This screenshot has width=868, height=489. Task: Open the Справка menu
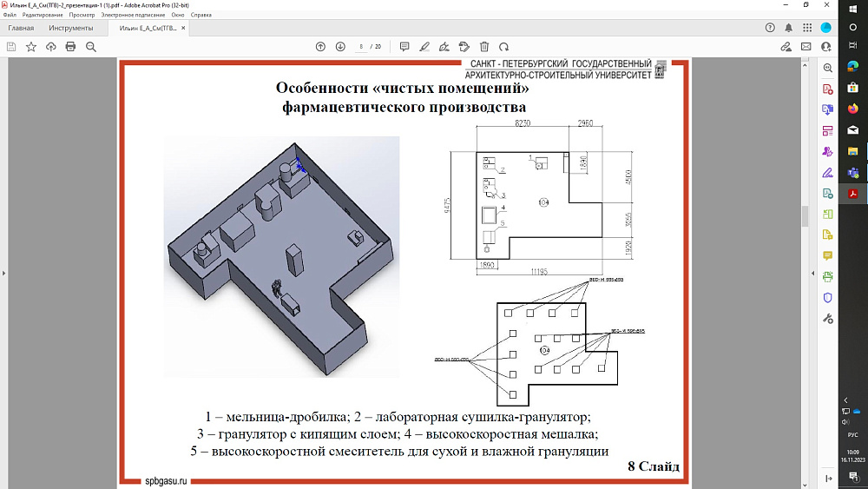coord(201,15)
